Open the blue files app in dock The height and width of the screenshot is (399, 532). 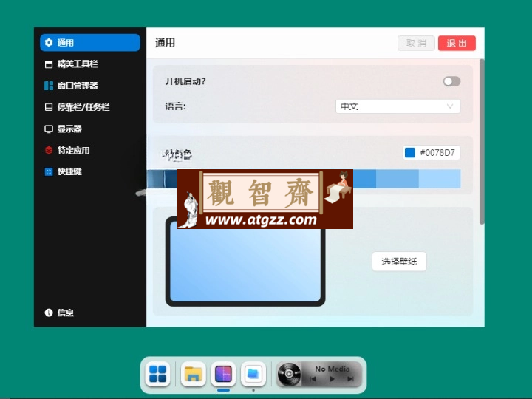[x=253, y=374]
